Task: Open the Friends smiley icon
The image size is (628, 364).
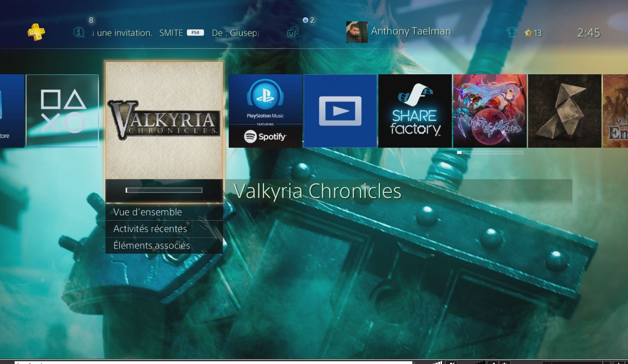Action: coord(293,33)
